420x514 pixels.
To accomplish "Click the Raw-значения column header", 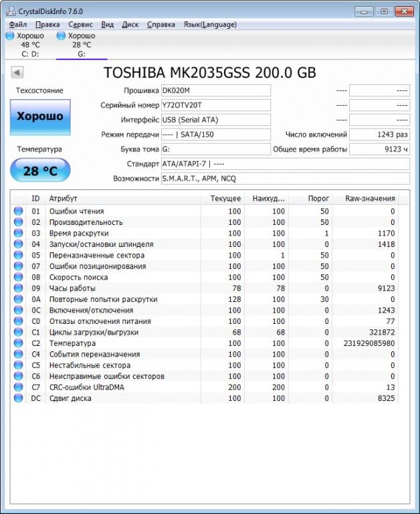I will [366, 198].
